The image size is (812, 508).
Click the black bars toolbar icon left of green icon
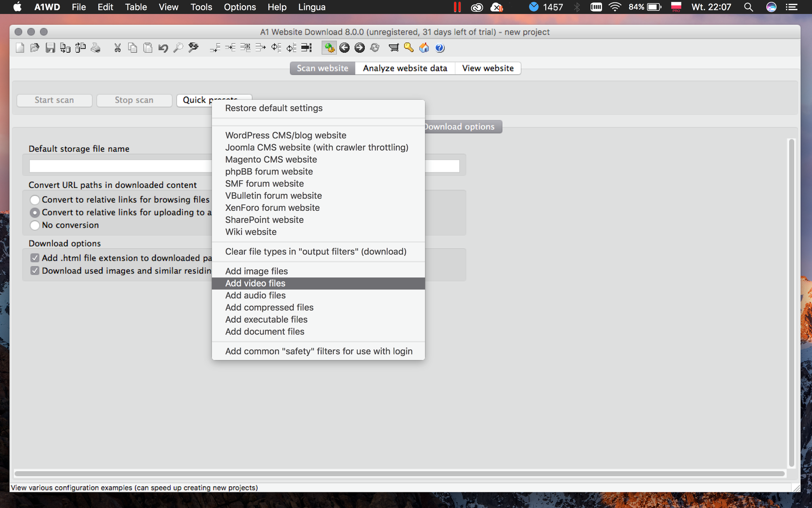[307, 48]
